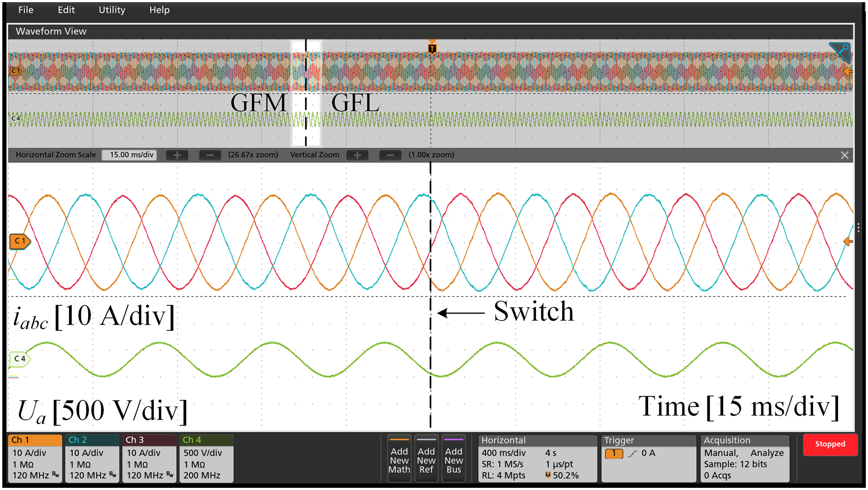Open the Acquisition settings badge
The image size is (868, 490).
click(x=745, y=458)
